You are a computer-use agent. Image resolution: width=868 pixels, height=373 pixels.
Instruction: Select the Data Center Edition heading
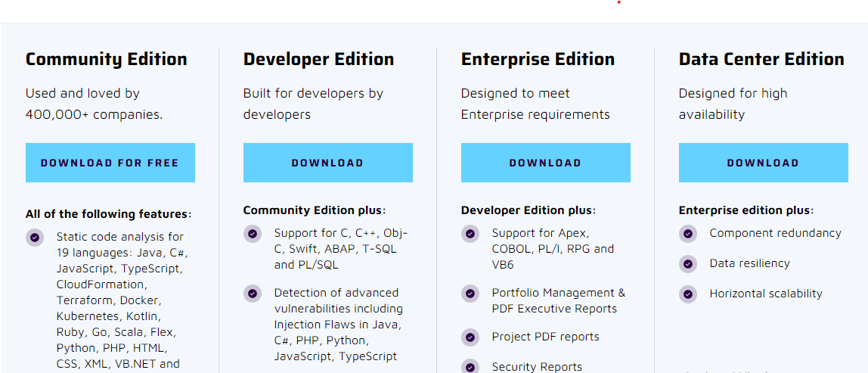[x=761, y=59]
